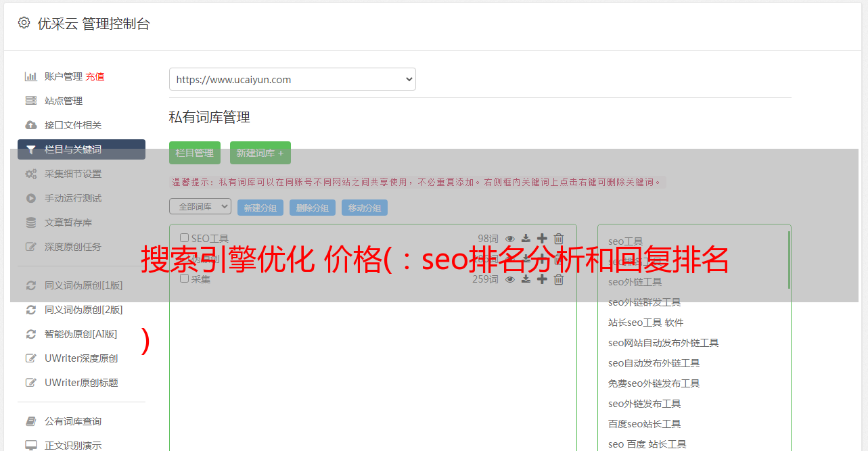The height and width of the screenshot is (451, 868).
Task: Select 栏目与关键词 in the sidebar
Action: (x=81, y=149)
